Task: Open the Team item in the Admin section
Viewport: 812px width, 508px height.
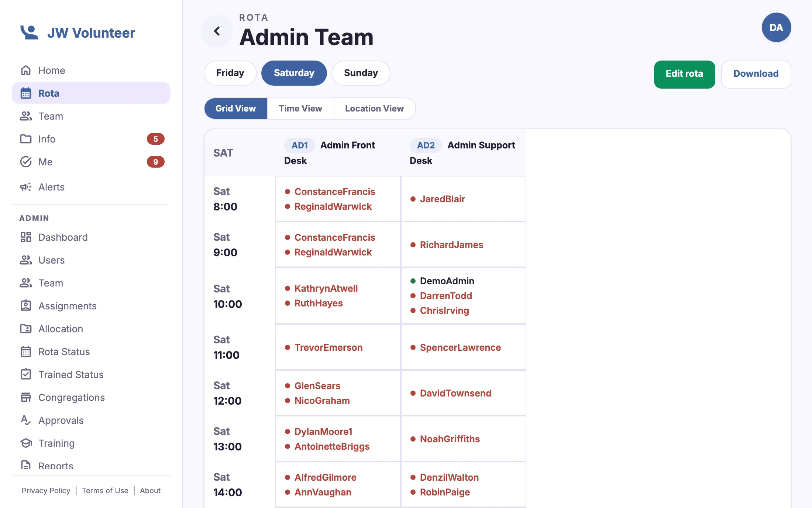Action: click(91, 283)
